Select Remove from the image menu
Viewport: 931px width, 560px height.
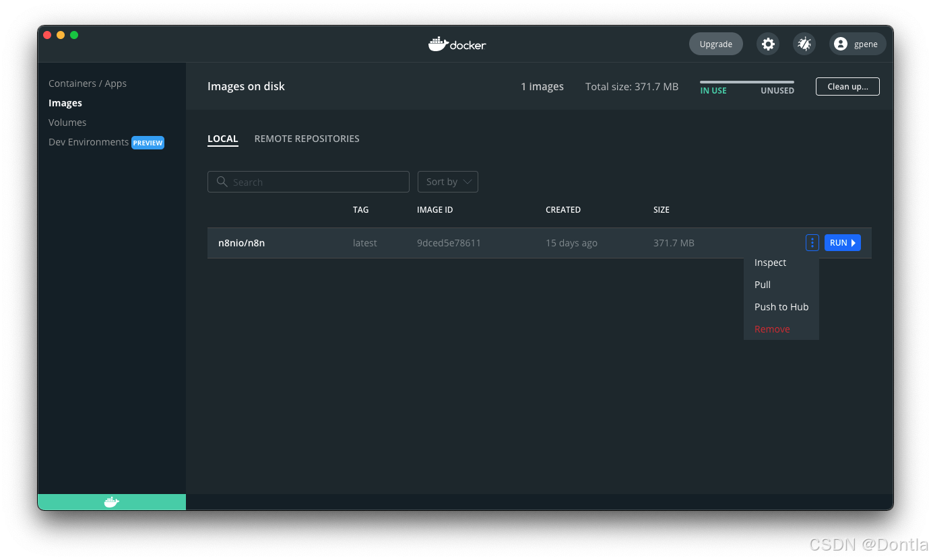pos(772,329)
